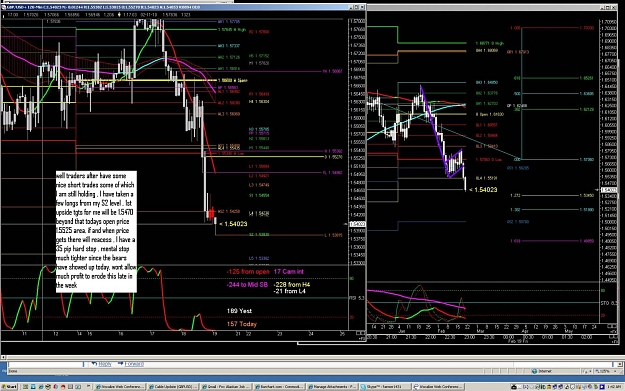Click the 1.618 Fibonacci level label

point(515,241)
